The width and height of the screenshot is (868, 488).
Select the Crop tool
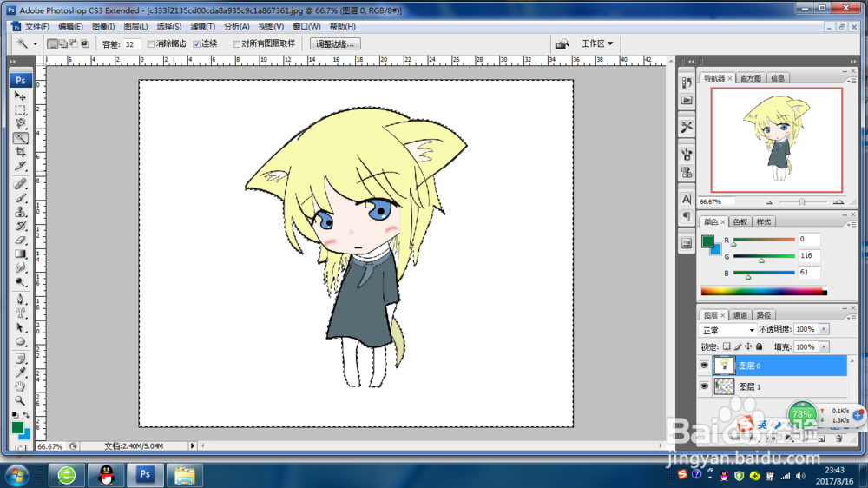coord(21,152)
